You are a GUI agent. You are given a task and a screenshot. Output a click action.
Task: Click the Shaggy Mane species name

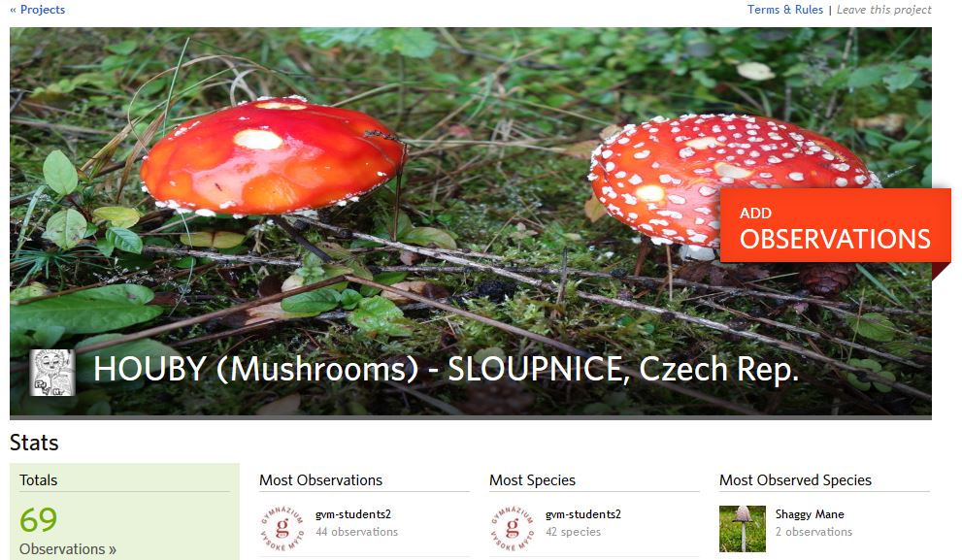(810, 514)
